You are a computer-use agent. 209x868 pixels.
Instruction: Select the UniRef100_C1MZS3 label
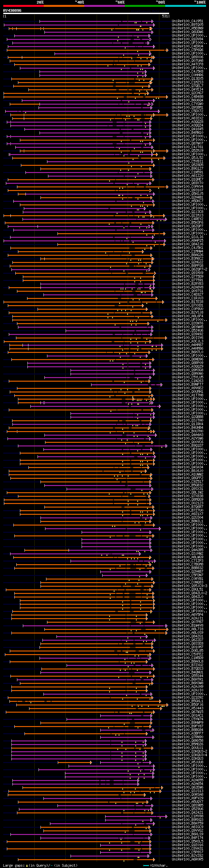pos(187,82)
